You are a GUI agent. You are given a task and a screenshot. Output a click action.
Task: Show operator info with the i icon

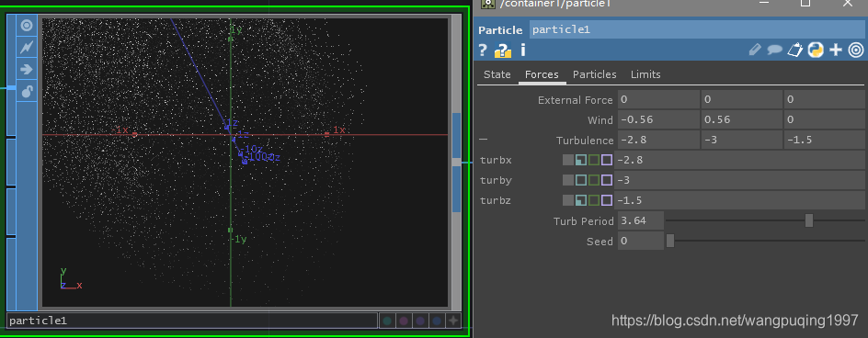[x=522, y=51]
